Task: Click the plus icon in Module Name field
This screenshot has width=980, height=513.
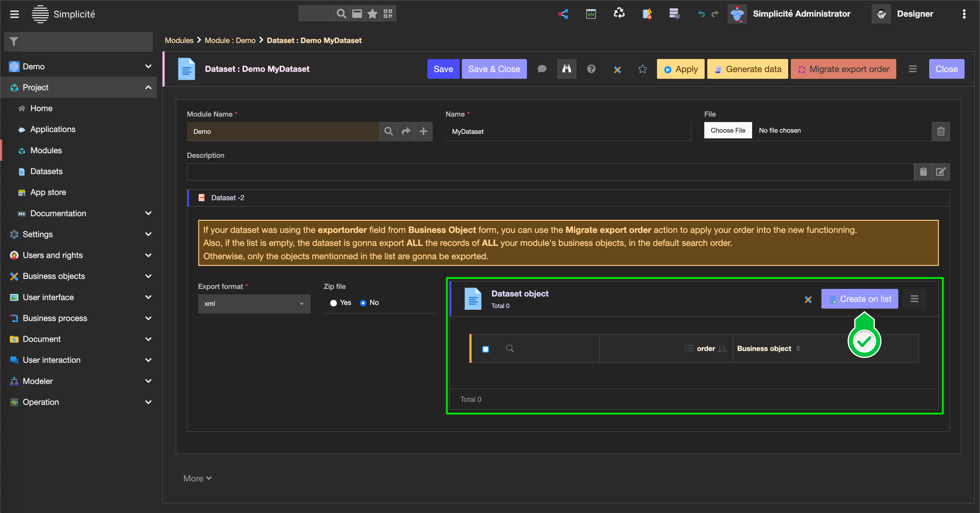Action: coord(423,131)
